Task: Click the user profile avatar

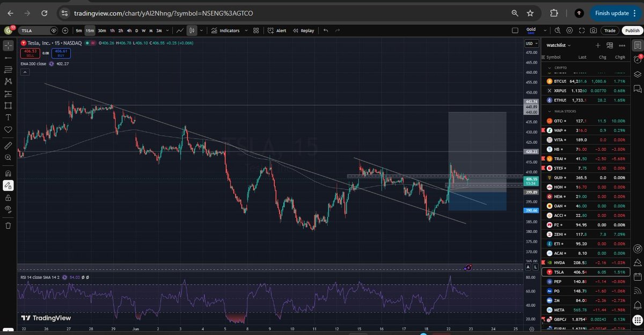Action: 9,31
